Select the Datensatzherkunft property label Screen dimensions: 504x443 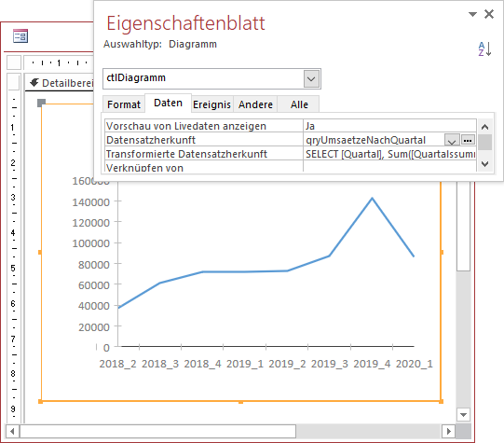[151, 140]
